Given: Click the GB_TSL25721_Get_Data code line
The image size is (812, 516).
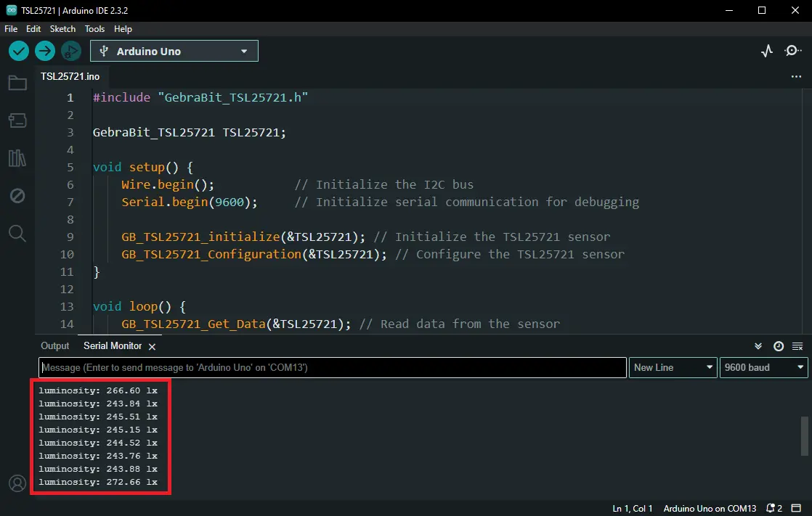Looking at the screenshot, I should tap(236, 324).
